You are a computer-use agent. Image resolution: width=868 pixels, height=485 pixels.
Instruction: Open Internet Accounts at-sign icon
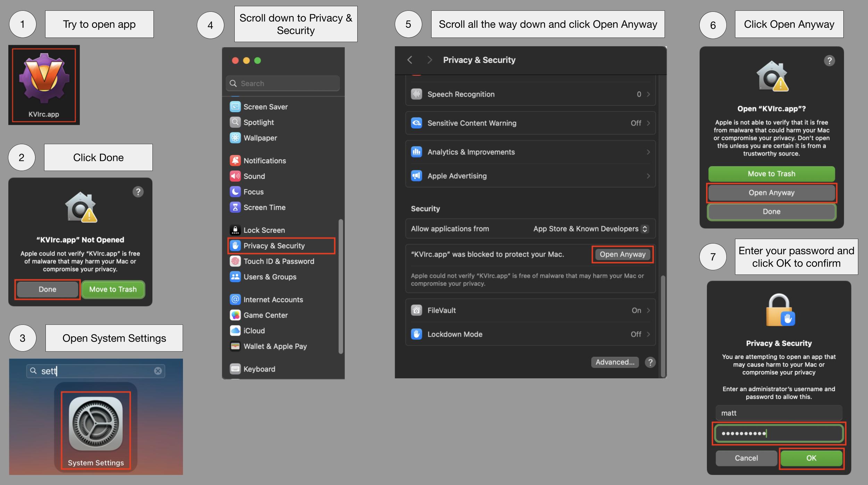point(235,299)
